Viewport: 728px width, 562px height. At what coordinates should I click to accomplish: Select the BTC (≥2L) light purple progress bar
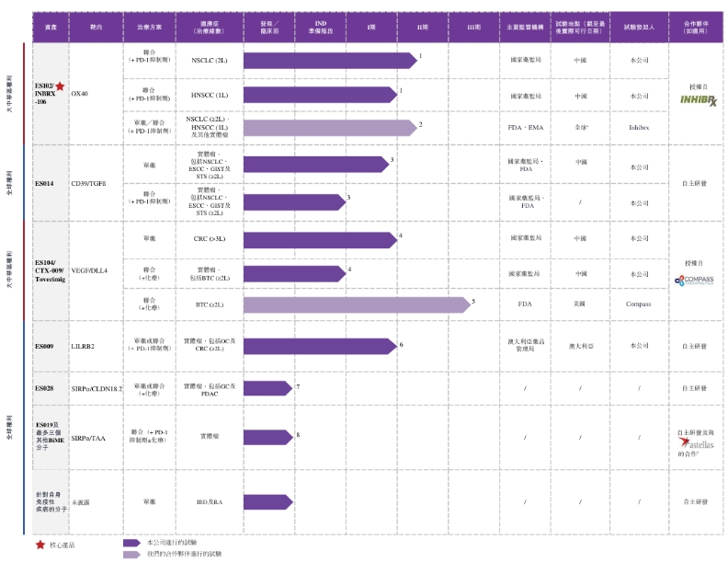[357, 305]
